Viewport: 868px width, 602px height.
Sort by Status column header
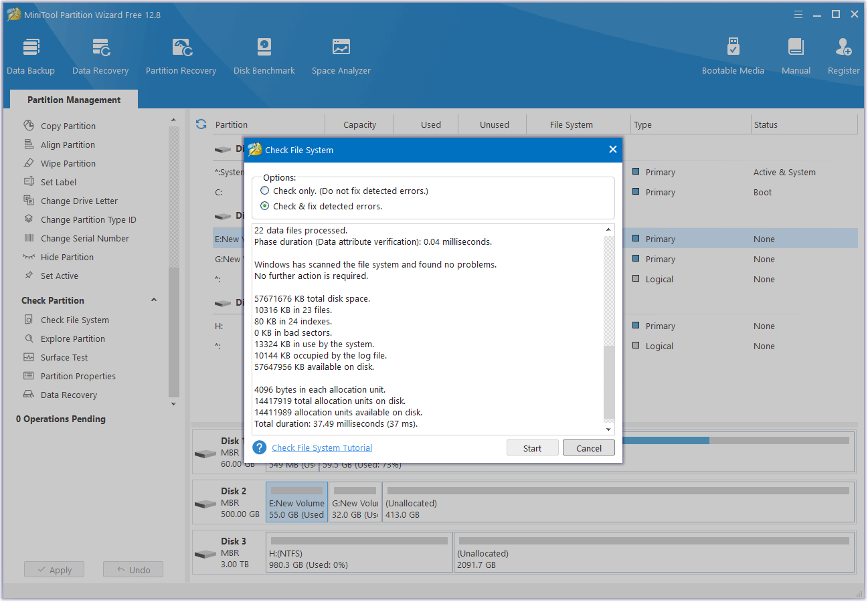coord(804,124)
